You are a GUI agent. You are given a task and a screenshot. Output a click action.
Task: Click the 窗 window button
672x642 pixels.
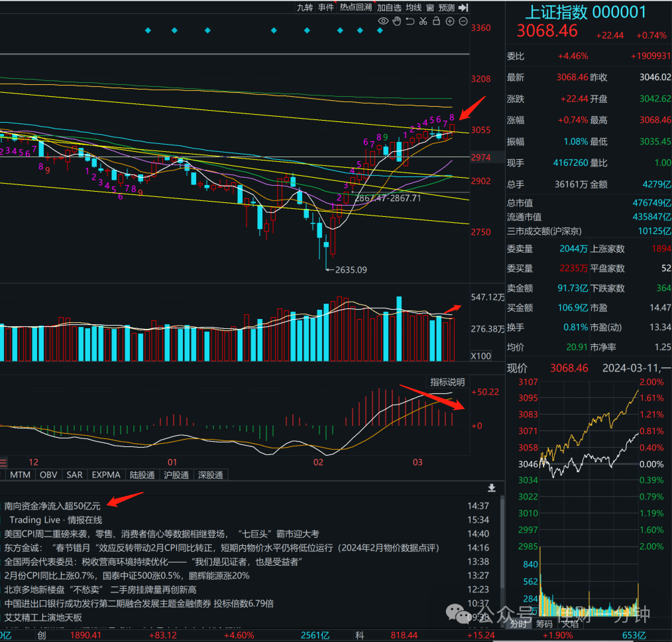coord(430,7)
